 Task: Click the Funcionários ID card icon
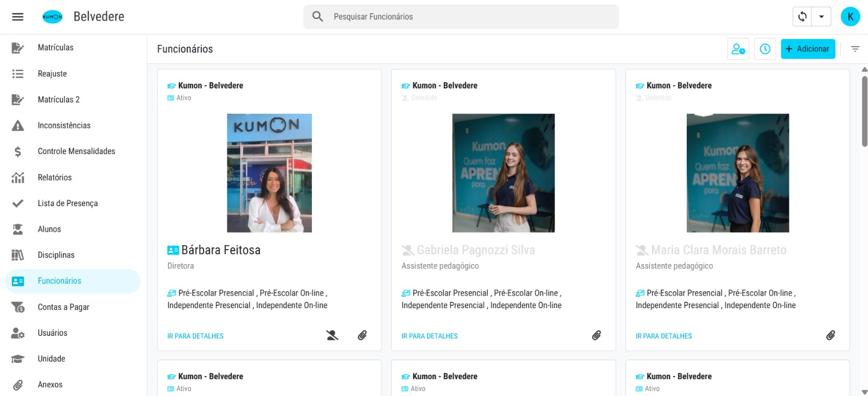18,281
